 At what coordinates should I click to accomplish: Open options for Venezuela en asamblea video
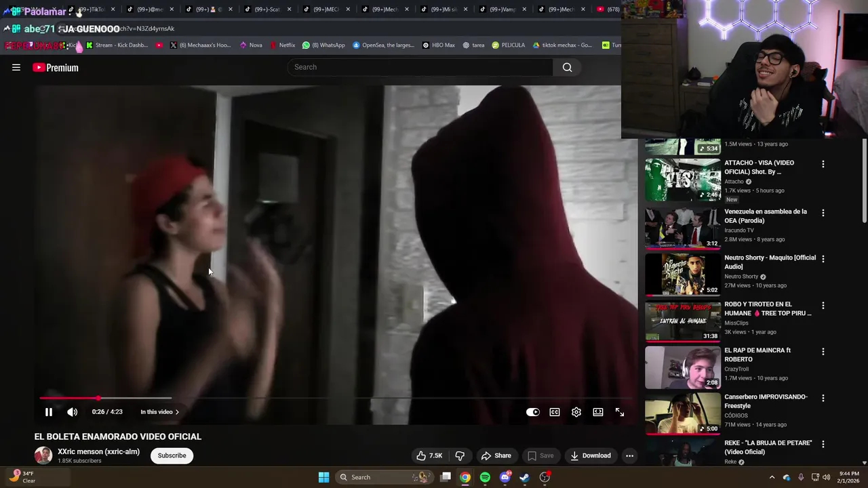(823, 213)
